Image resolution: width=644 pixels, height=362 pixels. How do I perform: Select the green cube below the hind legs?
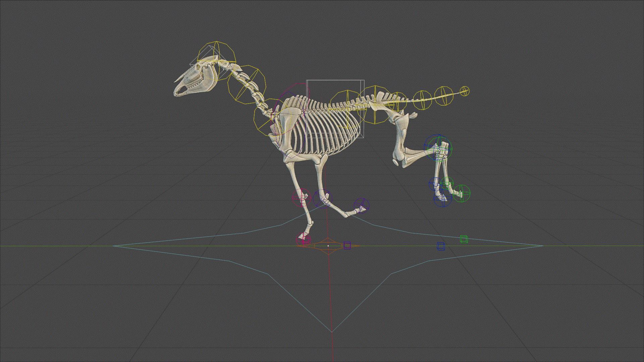(464, 239)
